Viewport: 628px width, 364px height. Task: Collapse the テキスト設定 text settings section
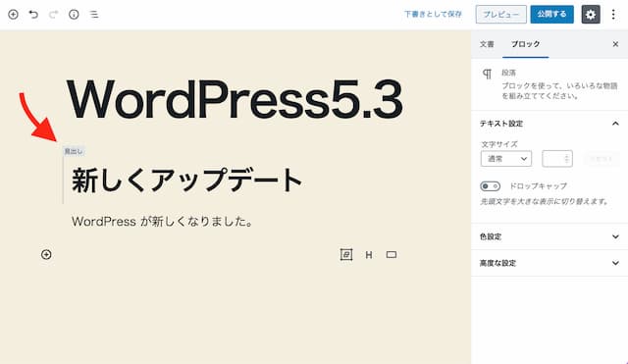(549, 124)
